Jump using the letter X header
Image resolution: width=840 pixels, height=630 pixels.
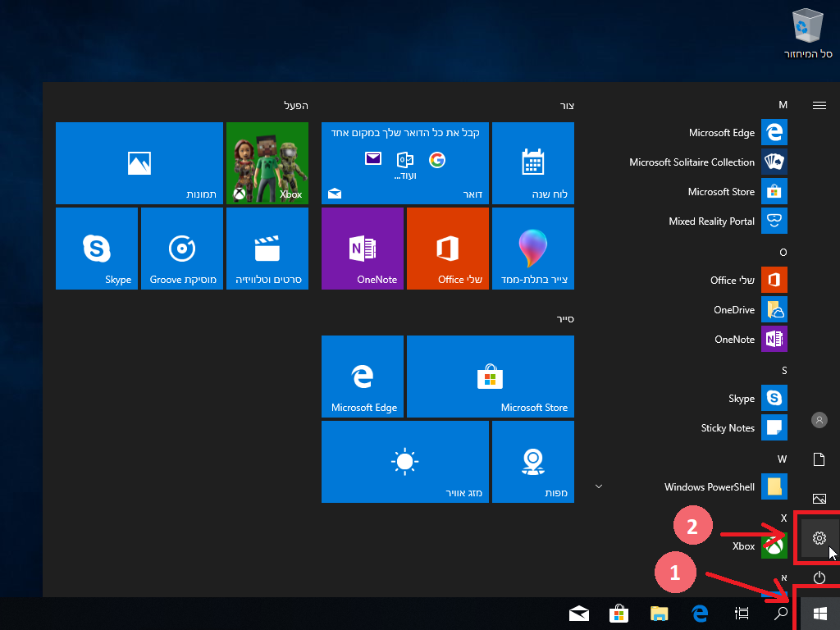(x=783, y=518)
